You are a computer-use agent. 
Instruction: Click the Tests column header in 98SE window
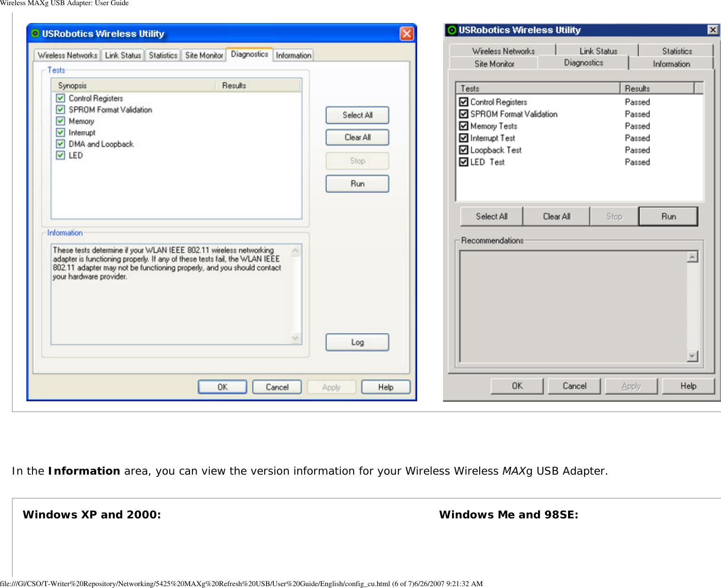(x=538, y=88)
